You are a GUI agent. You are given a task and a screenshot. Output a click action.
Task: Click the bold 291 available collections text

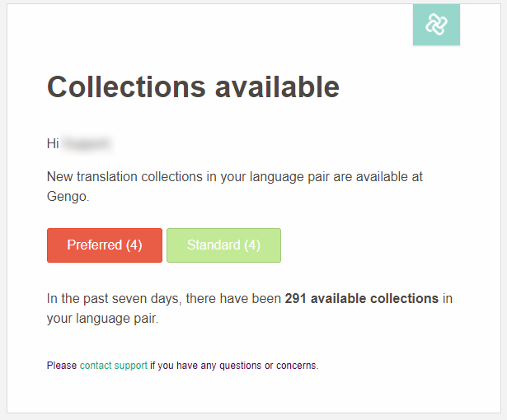coord(362,298)
